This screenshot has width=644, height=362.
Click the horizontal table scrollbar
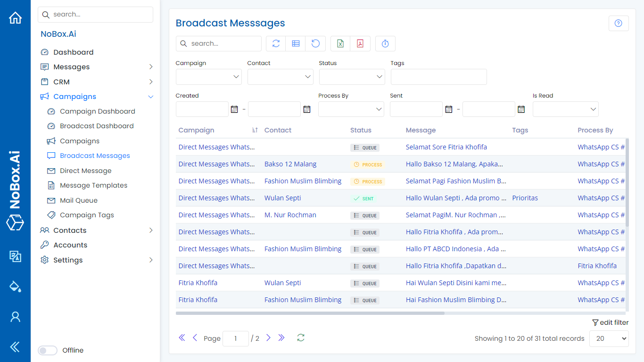click(x=310, y=313)
